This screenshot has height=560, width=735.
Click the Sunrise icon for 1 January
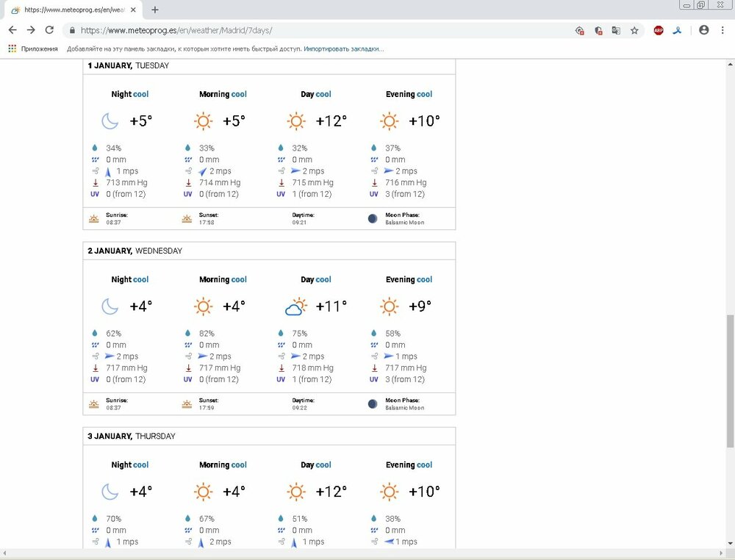tap(93, 219)
